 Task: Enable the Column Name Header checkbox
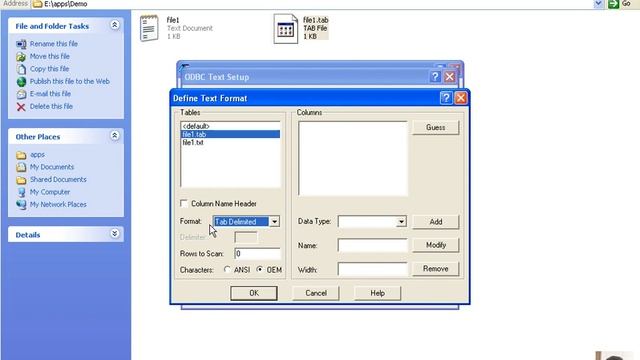pyautogui.click(x=184, y=203)
